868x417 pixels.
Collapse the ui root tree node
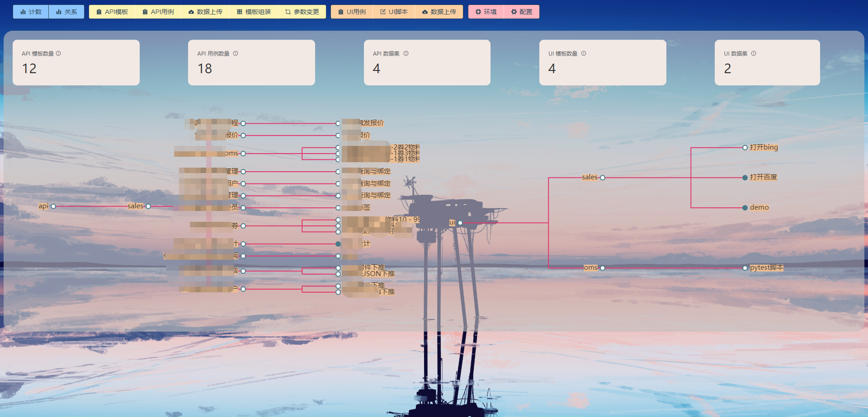(x=460, y=223)
